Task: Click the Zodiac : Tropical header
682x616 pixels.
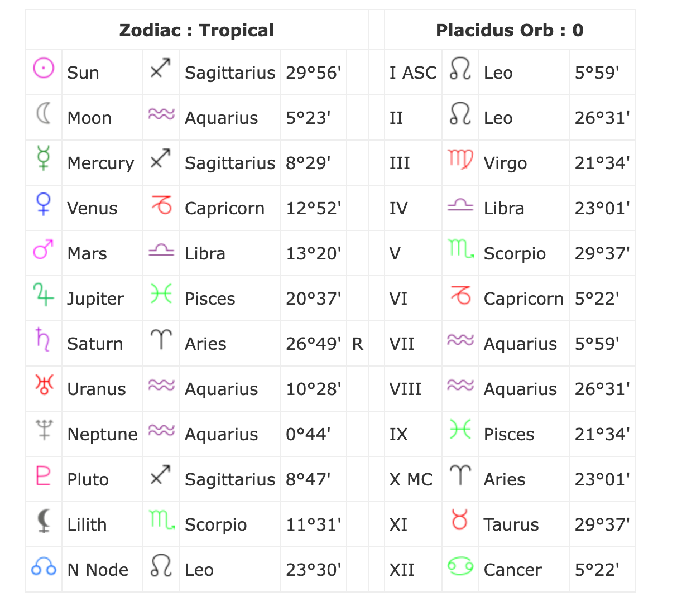Action: coord(196,30)
